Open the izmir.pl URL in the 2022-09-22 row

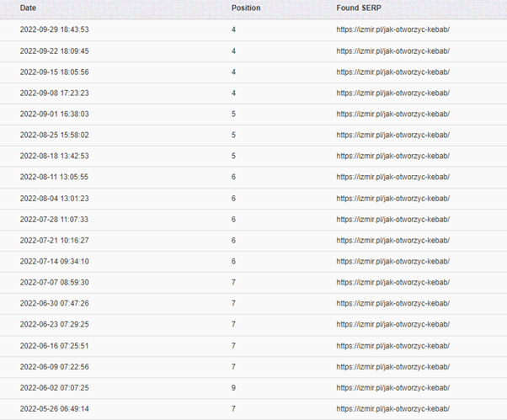[x=392, y=51]
